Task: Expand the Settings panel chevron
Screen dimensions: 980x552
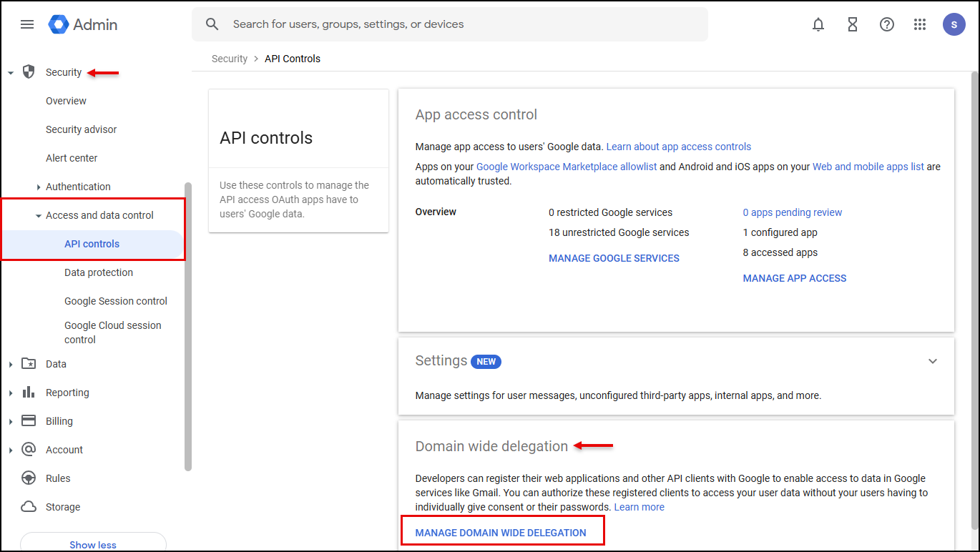Action: pyautogui.click(x=932, y=361)
